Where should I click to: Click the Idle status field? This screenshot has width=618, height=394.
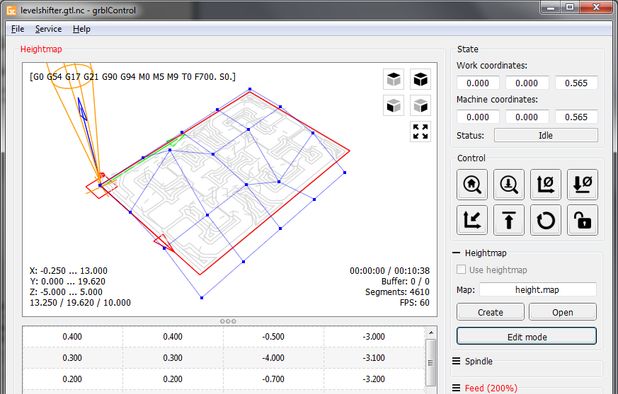click(x=546, y=135)
